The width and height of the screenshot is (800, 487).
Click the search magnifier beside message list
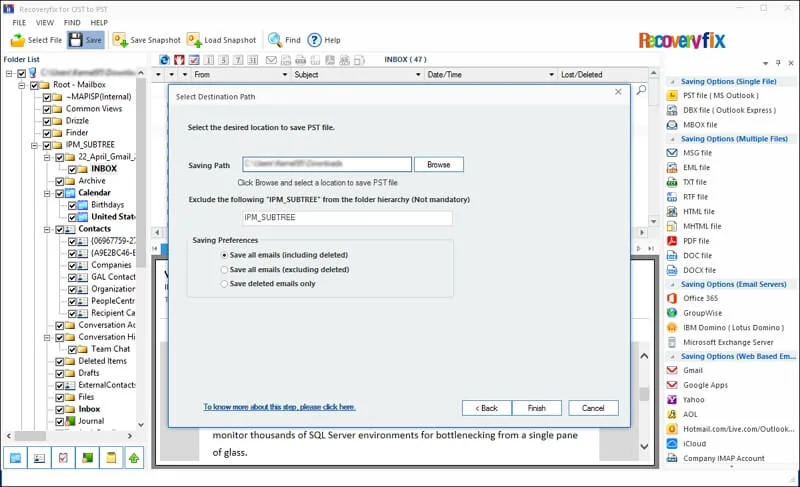coord(641,90)
